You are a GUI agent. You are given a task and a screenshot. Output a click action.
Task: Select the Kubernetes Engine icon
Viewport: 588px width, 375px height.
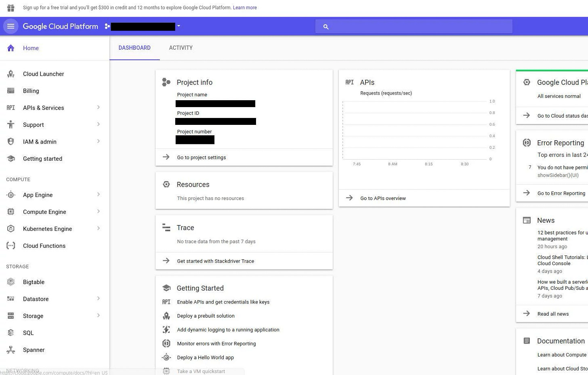10,229
